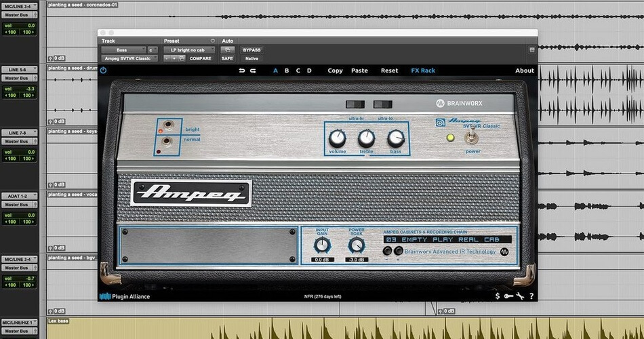Open the MIC/LINE/HIZ 1 input dropdown
The height and width of the screenshot is (339, 644).
19,323
